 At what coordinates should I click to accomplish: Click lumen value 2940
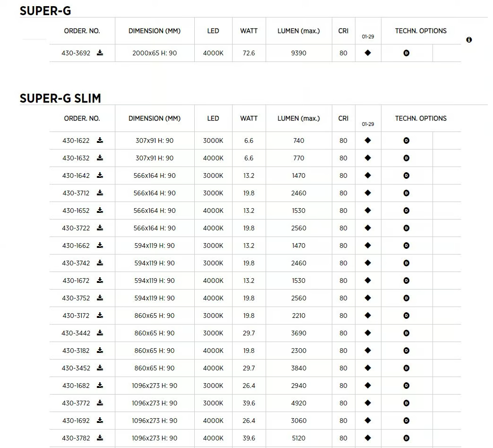[298, 386]
